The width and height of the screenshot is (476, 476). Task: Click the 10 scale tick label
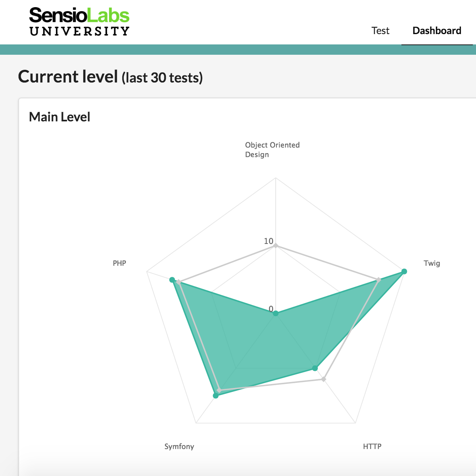click(x=269, y=241)
